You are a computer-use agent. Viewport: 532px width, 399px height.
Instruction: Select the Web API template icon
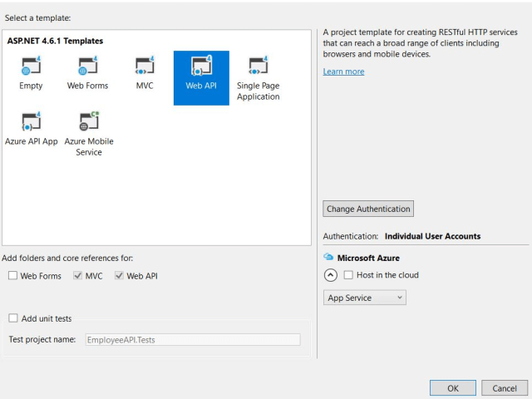[201, 66]
